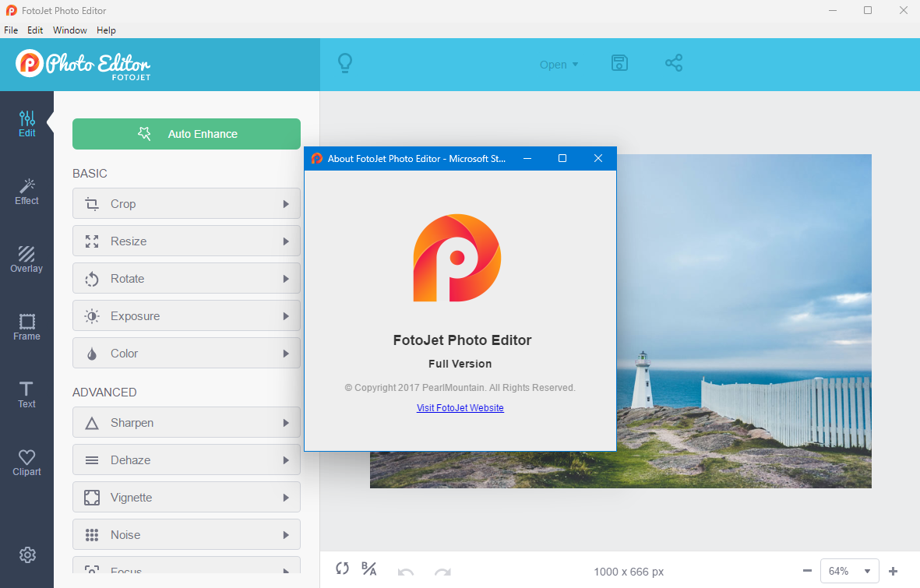Zoom out with the minus button
920x588 pixels.
click(x=807, y=571)
